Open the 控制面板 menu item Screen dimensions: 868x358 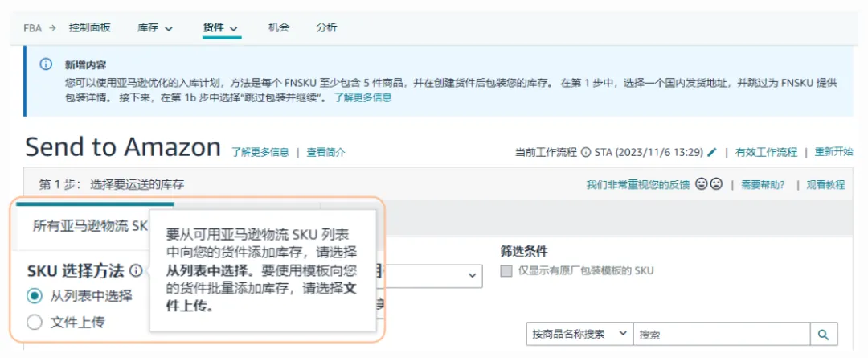click(90, 27)
